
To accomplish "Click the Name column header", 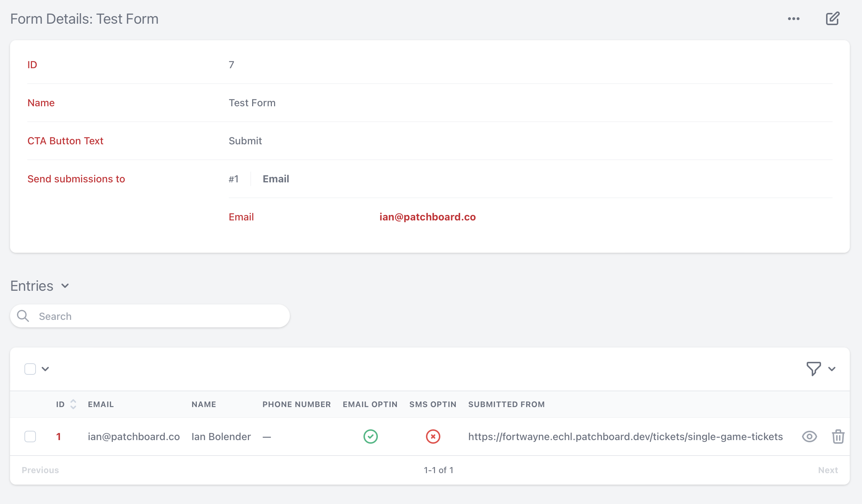I will (204, 404).
